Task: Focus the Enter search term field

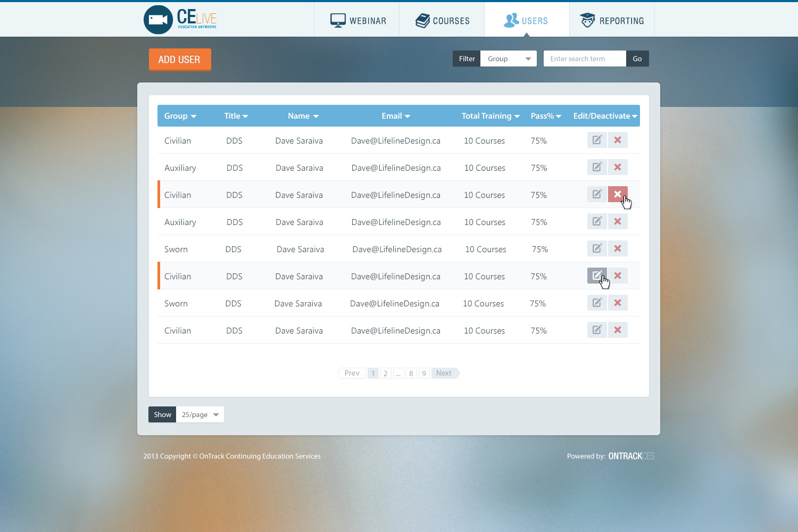Action: tap(584, 59)
